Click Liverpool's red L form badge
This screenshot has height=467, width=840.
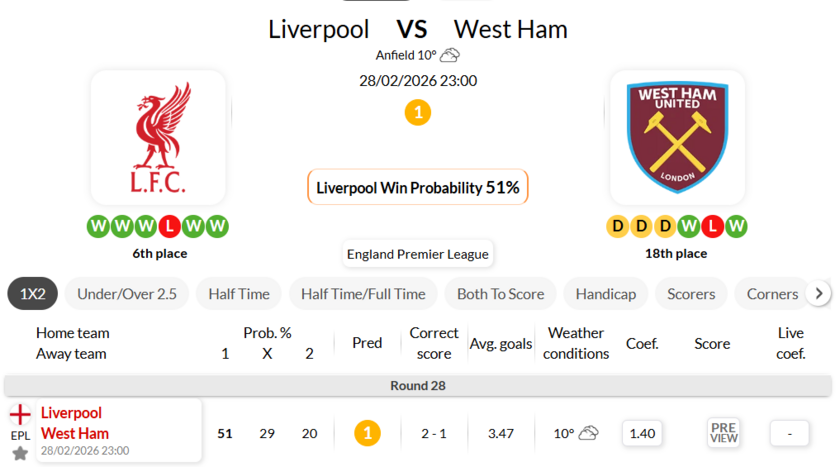coord(170,226)
